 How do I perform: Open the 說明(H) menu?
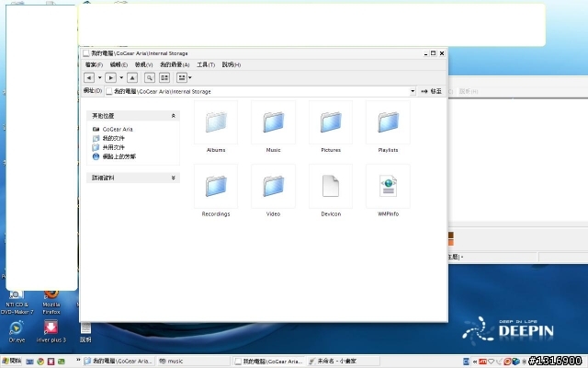[x=232, y=64]
